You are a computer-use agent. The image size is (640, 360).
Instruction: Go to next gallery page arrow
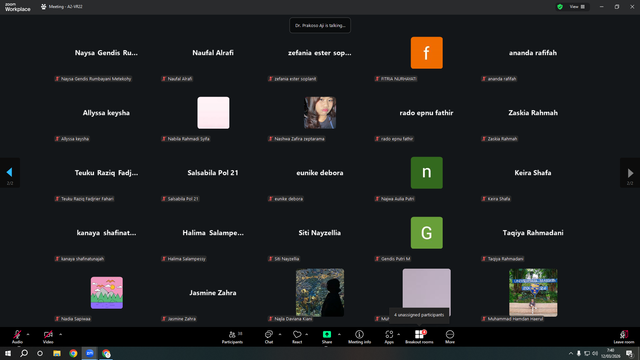coord(630,173)
